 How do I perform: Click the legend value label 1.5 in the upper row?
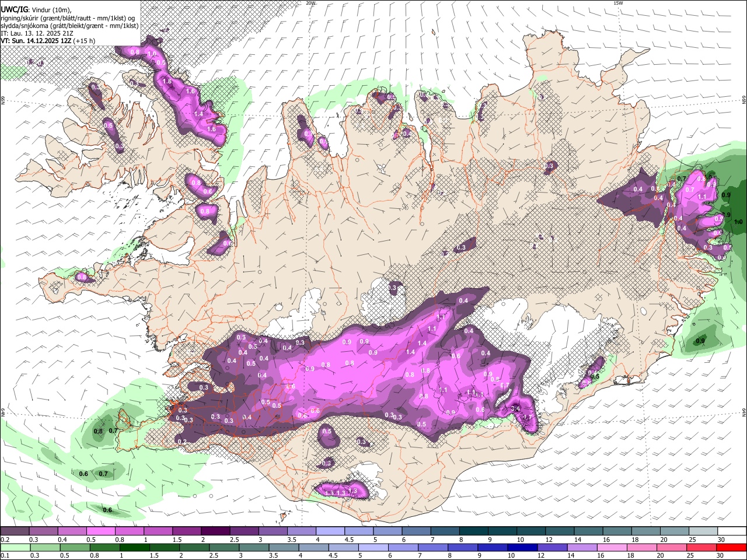tap(177, 540)
